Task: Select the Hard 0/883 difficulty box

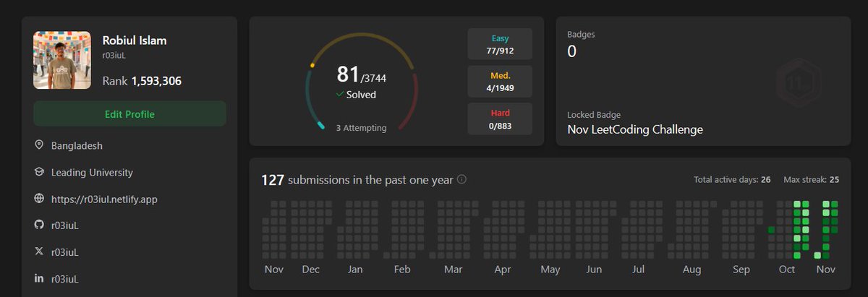Action: coord(500,119)
